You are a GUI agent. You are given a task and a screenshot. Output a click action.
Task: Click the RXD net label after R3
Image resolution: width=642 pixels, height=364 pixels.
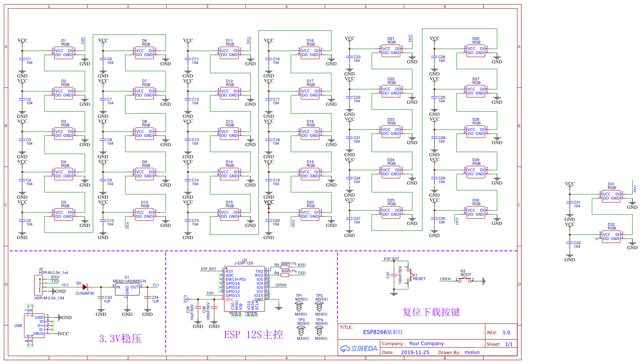pos(302,265)
